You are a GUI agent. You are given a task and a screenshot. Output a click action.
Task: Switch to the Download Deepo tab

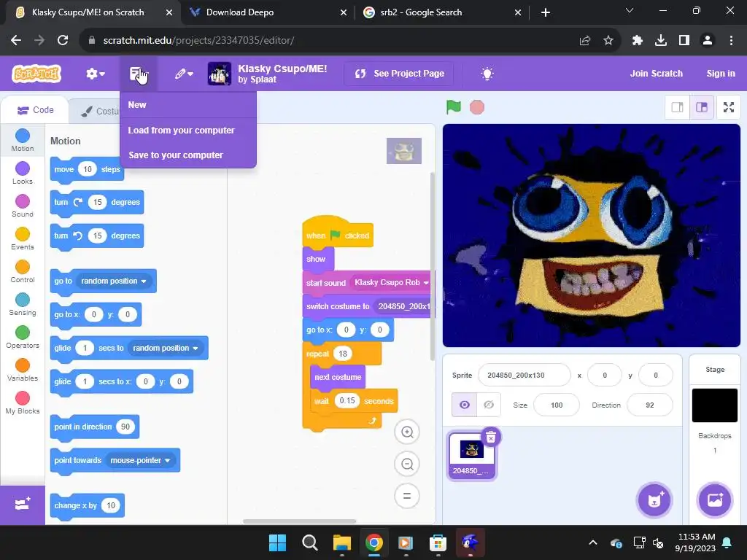tap(268, 12)
